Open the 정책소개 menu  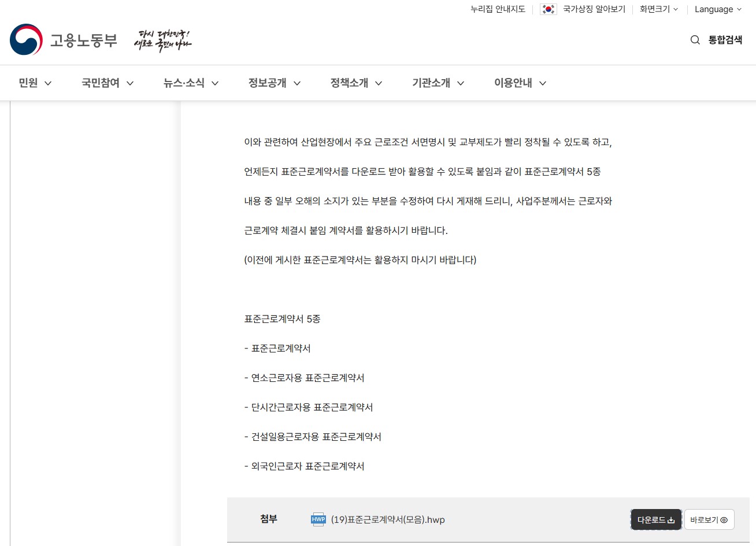click(x=349, y=83)
